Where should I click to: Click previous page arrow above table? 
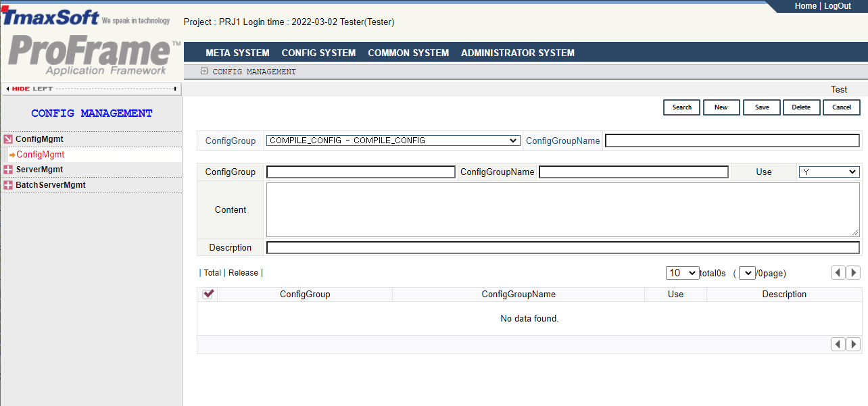pyautogui.click(x=838, y=273)
